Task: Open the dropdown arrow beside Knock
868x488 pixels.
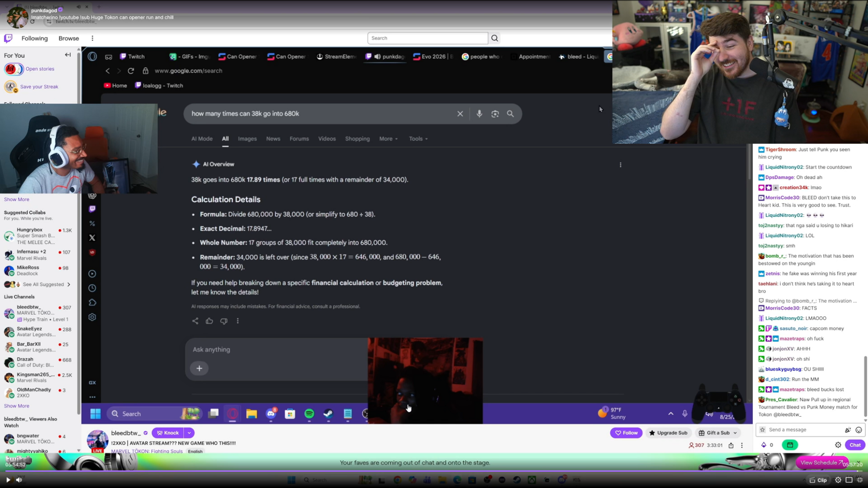Action: click(189, 433)
